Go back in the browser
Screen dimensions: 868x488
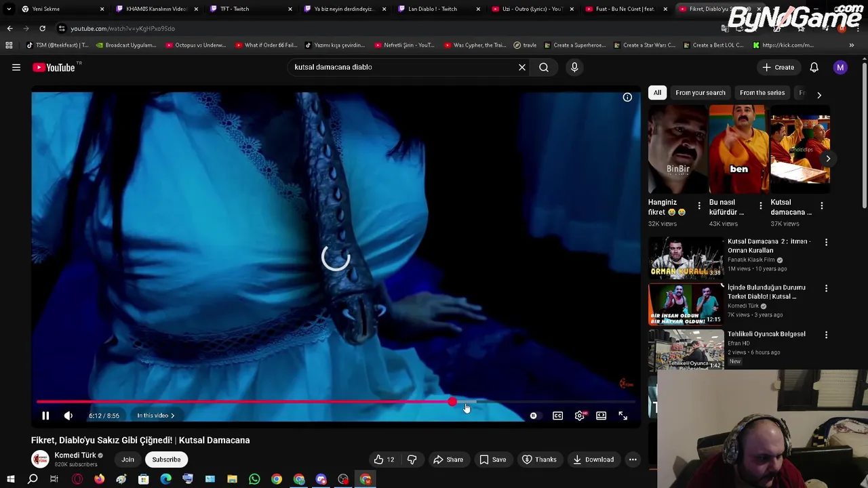tap(9, 28)
